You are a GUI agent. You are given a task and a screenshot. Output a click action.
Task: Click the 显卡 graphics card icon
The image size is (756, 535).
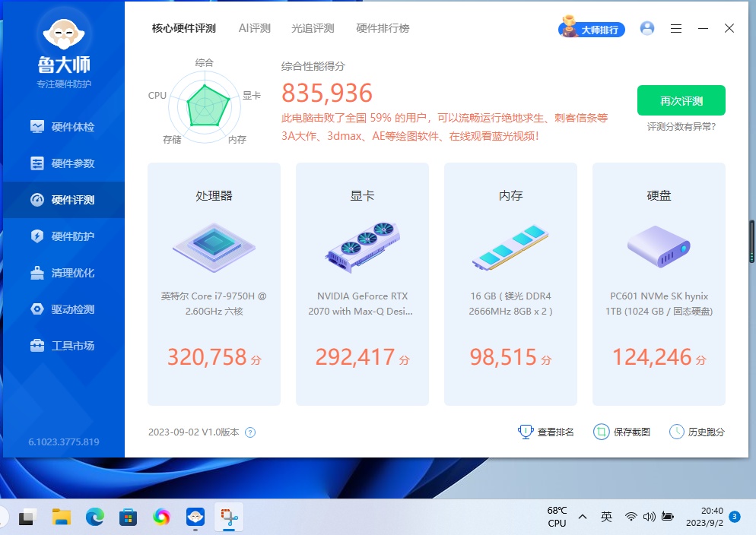tap(362, 246)
